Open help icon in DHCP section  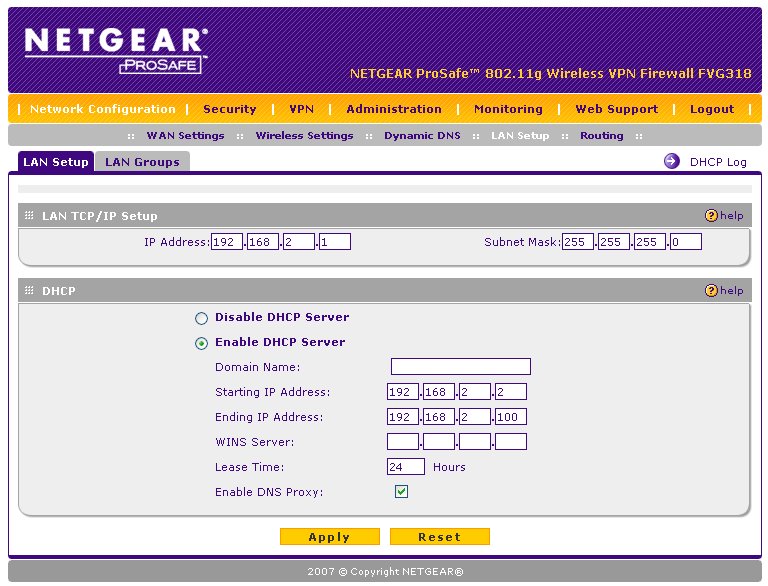coord(712,290)
